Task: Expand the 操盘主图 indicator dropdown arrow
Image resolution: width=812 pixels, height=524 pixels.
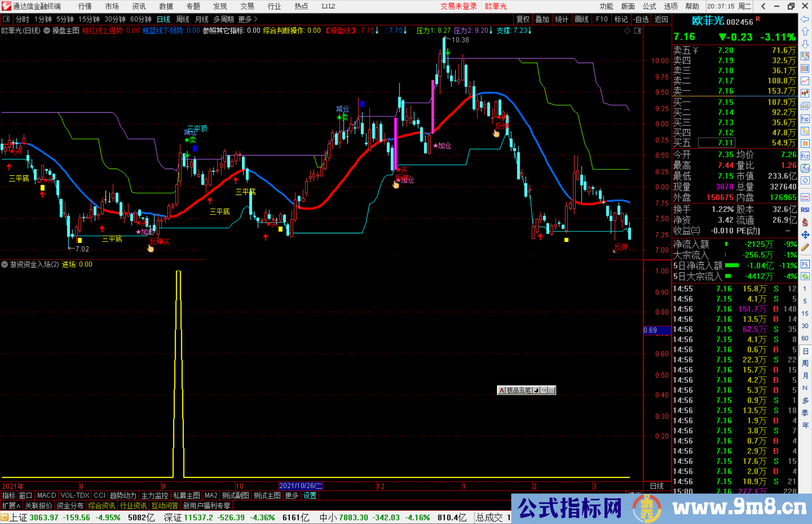Action: click(x=47, y=31)
